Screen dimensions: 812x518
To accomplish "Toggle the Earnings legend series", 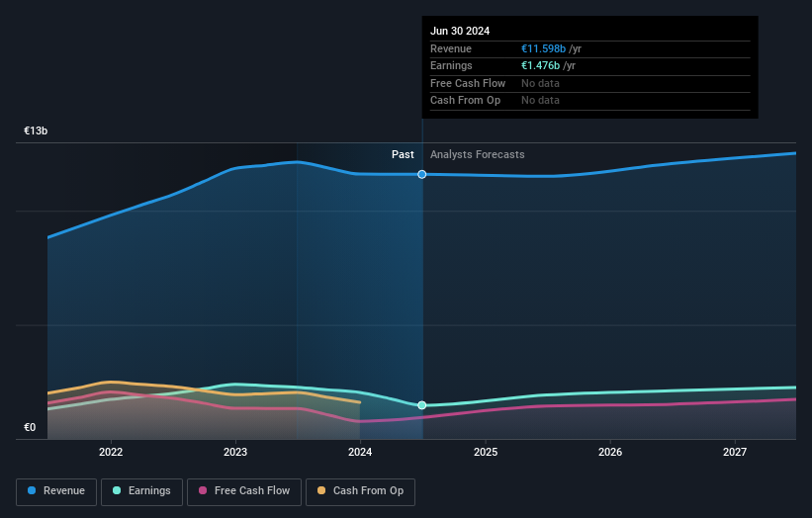I will click(x=141, y=491).
